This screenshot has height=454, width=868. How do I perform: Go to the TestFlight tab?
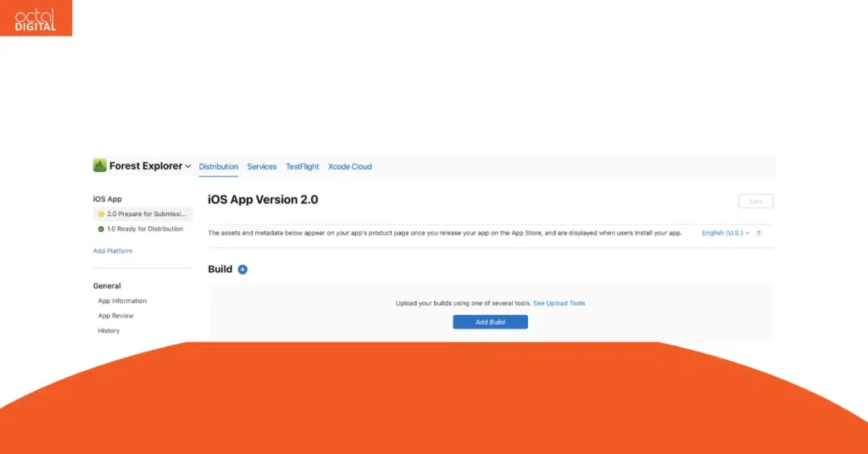coord(303,167)
